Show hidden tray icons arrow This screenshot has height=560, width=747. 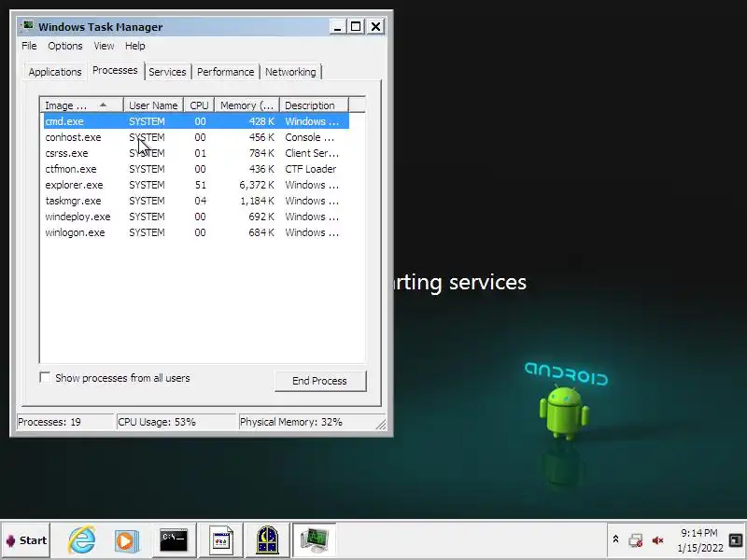(x=615, y=539)
